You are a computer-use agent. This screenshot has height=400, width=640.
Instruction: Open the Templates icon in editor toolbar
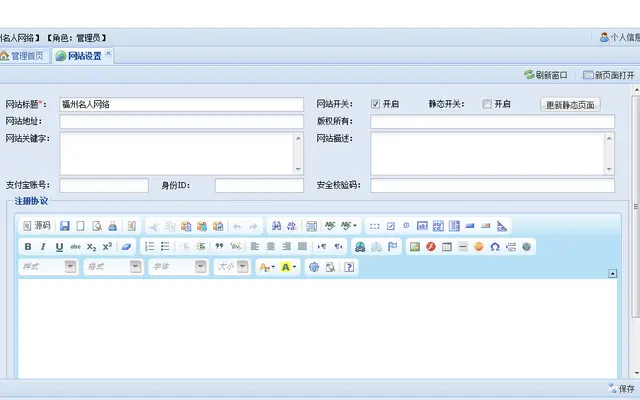(x=131, y=226)
